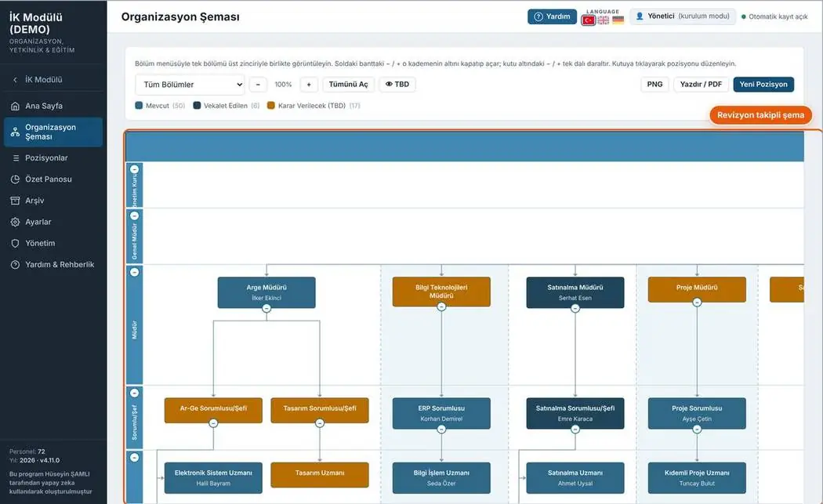Click the Yönetim shield icon
The image size is (823, 504).
tap(15, 244)
